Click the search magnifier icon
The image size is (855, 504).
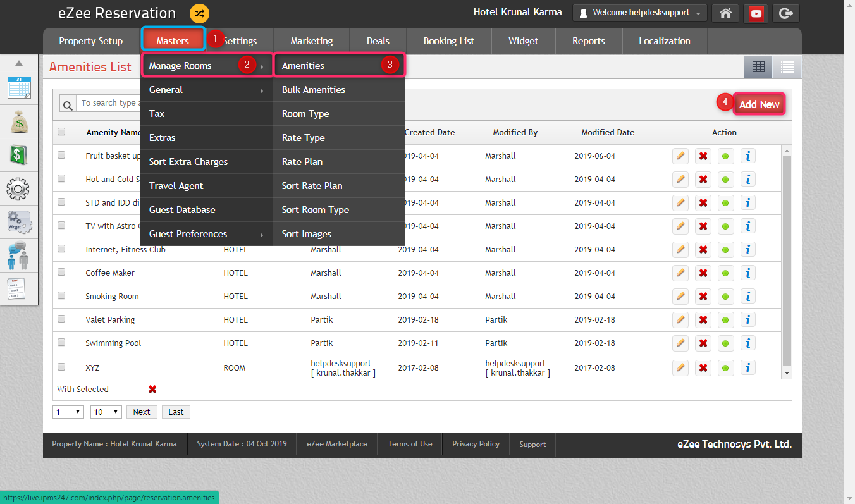point(67,104)
